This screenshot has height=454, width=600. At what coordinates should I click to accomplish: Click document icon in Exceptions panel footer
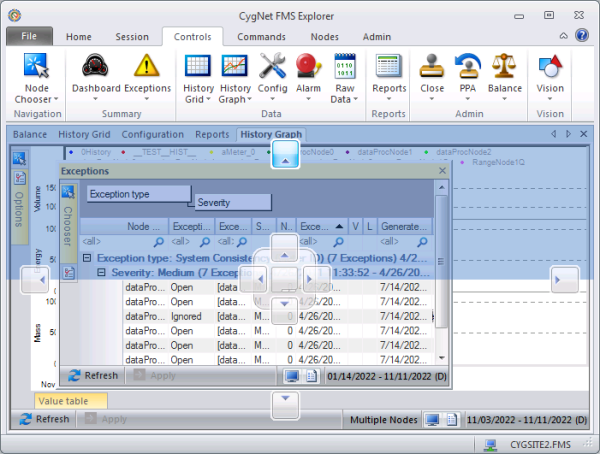pyautogui.click(x=311, y=376)
